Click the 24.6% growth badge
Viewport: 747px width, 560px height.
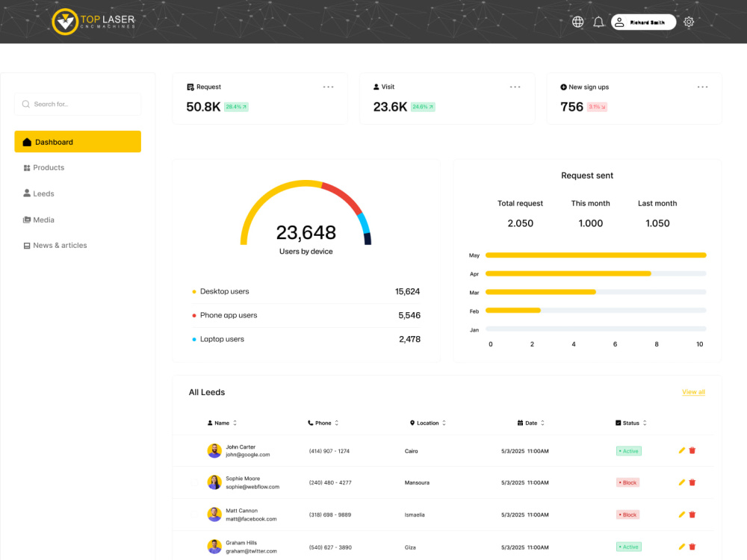[x=423, y=107]
